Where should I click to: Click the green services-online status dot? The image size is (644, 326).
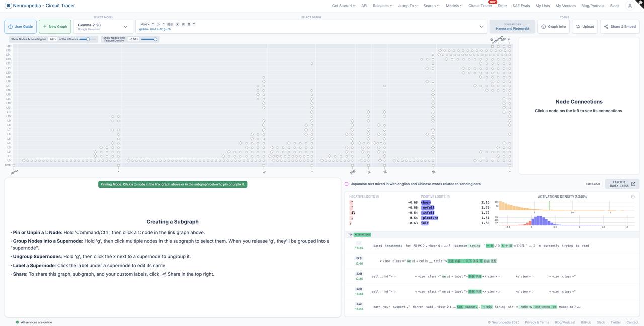[17, 322]
